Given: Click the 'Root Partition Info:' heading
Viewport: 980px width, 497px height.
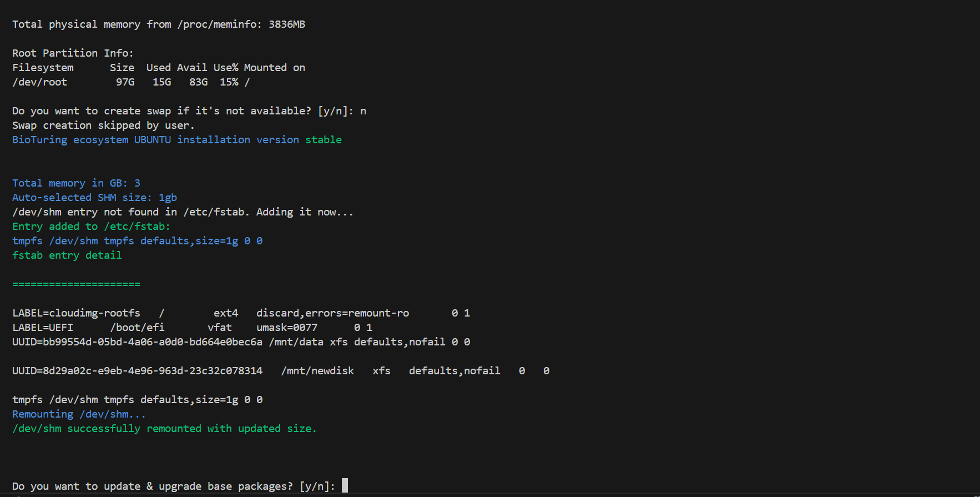Looking at the screenshot, I should point(73,53).
